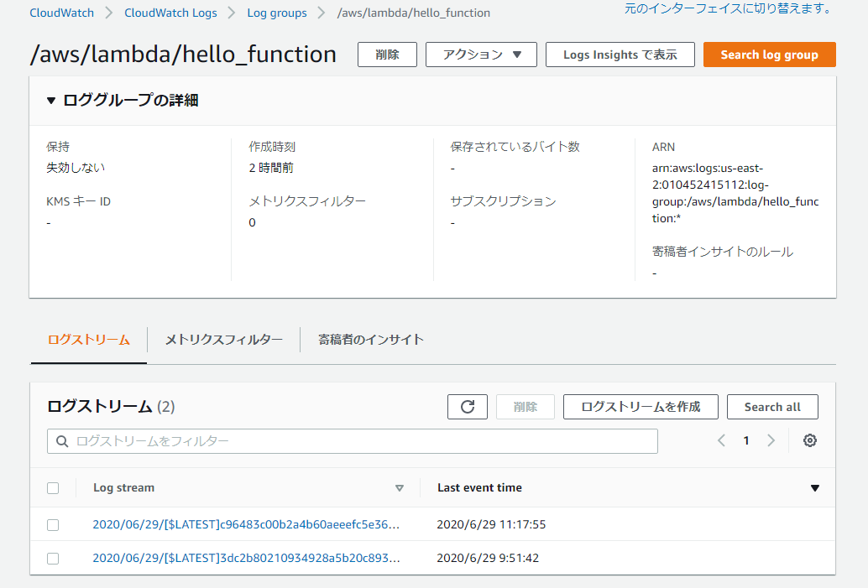The height and width of the screenshot is (588, 868).
Task: Switch to the ログストリーム tab
Action: [89, 340]
